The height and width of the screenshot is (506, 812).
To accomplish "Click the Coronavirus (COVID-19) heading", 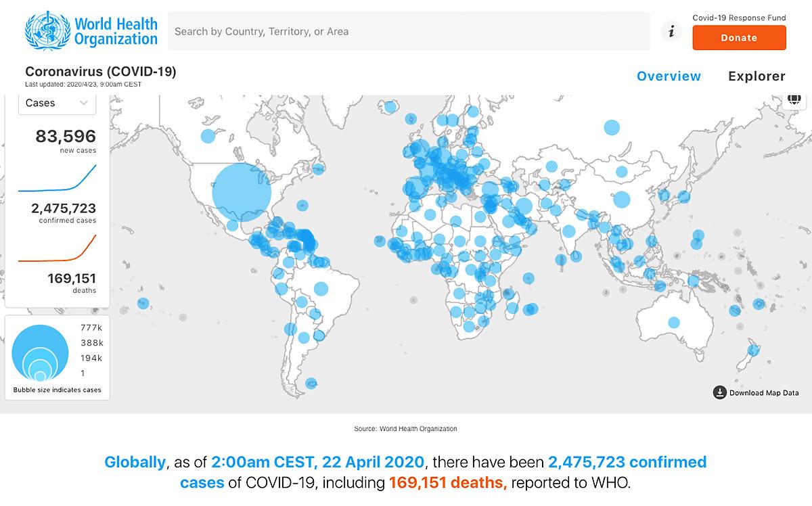I will pos(101,72).
